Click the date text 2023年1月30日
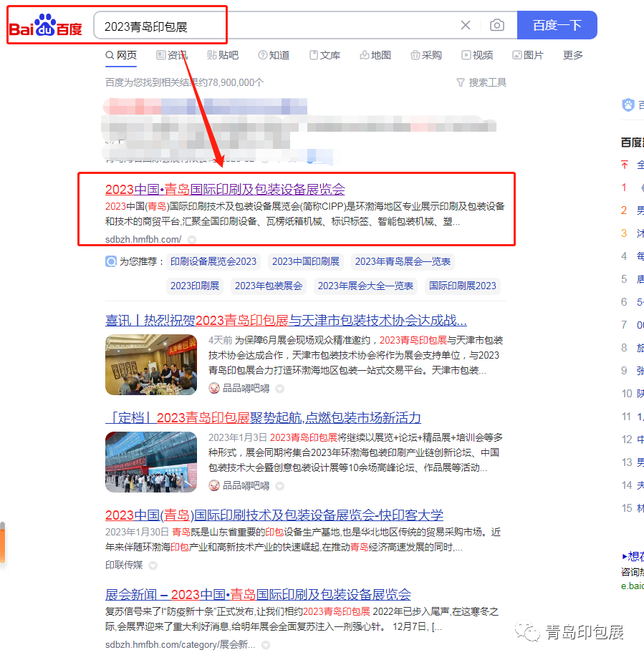 pos(137,533)
